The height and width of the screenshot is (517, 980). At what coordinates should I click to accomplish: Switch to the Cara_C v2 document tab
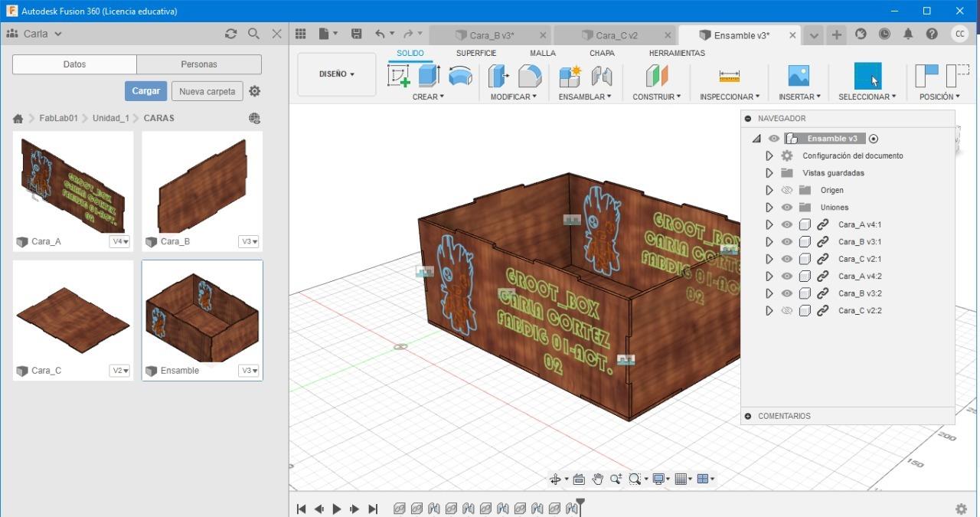coord(616,35)
